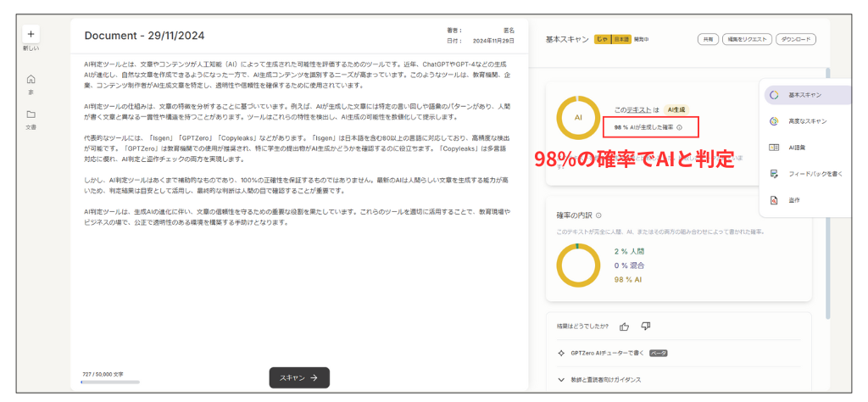
Task: Click the 確率の内訳 breakdown donut chart
Action: tap(578, 265)
